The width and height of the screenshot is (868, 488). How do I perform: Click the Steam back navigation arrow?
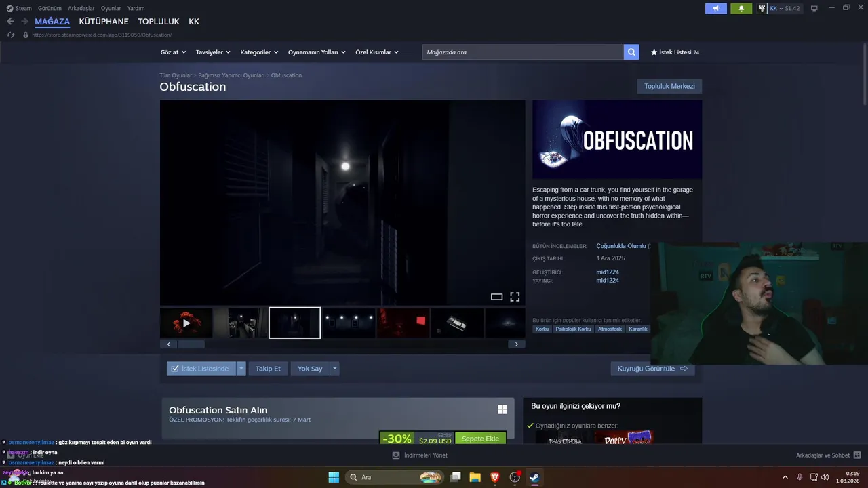10,22
